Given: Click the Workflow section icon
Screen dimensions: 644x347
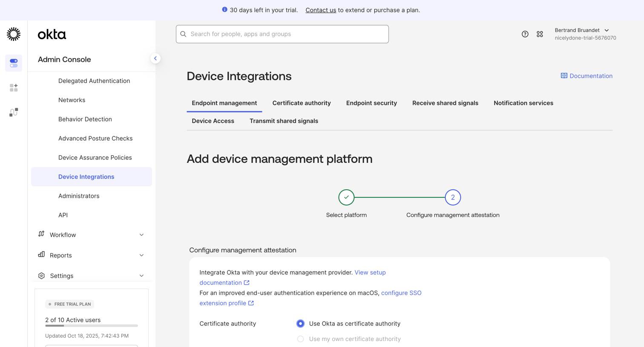Looking at the screenshot, I should click(x=41, y=234).
